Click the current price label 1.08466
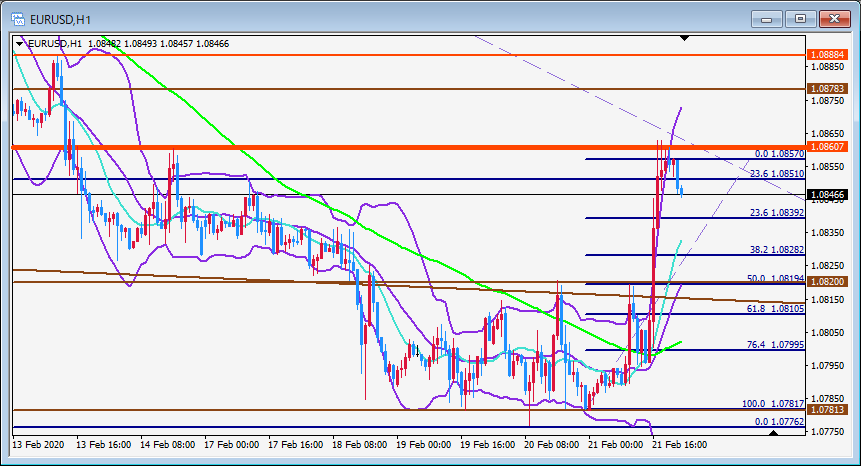Screen dimensions: 861x466 tap(828, 194)
